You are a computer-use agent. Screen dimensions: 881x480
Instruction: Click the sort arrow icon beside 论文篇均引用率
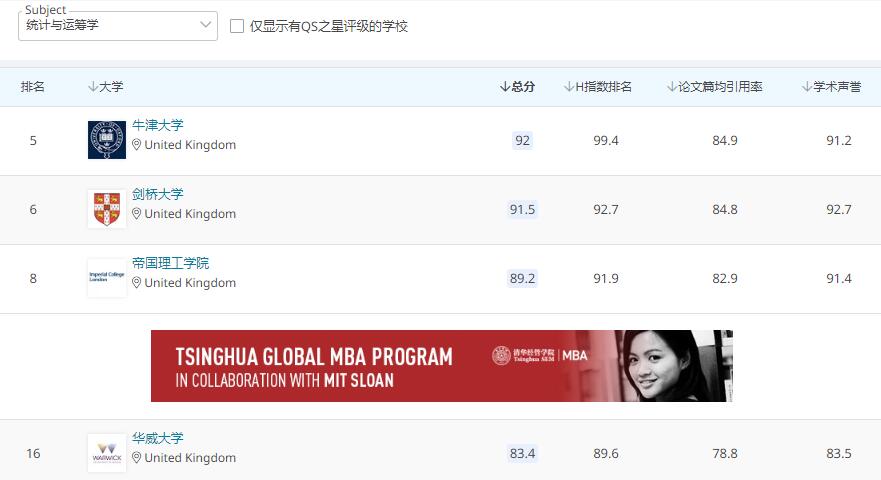click(x=672, y=87)
